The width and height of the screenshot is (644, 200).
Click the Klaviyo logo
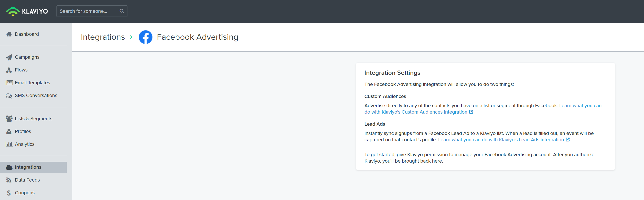click(x=27, y=11)
